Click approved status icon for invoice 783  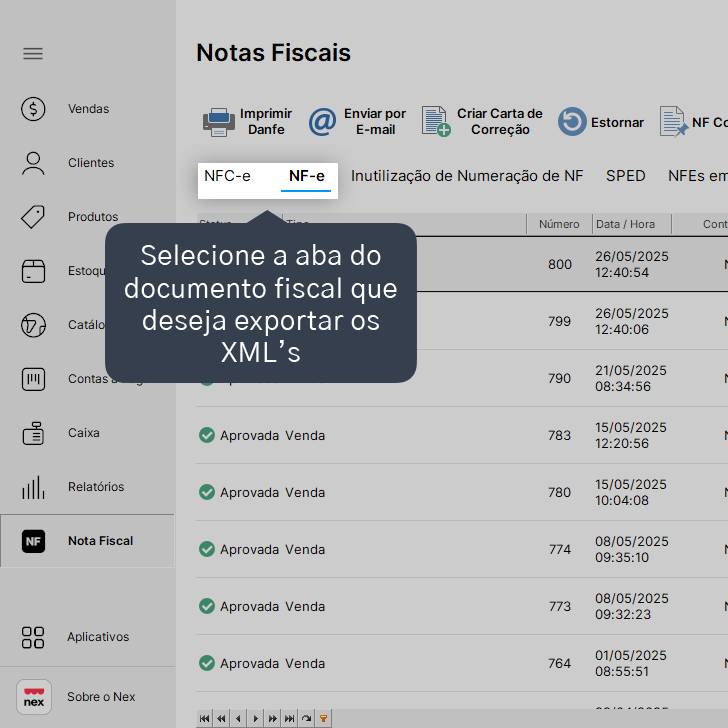point(207,435)
